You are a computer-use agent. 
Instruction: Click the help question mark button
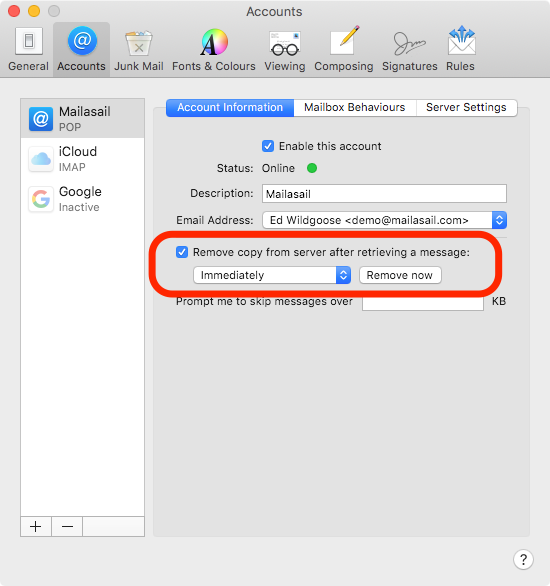(523, 559)
